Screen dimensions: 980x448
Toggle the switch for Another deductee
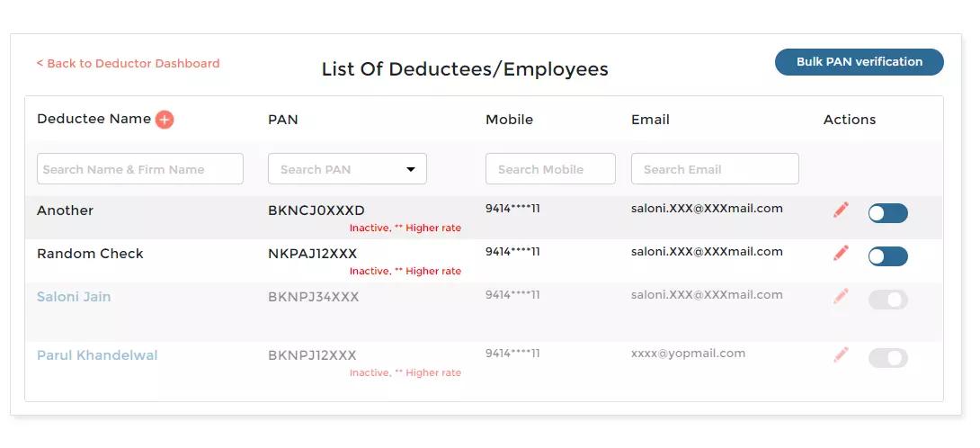(x=887, y=213)
